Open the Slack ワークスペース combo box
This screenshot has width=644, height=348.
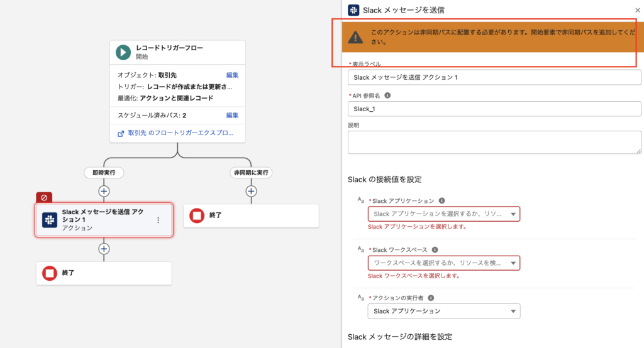coord(443,263)
